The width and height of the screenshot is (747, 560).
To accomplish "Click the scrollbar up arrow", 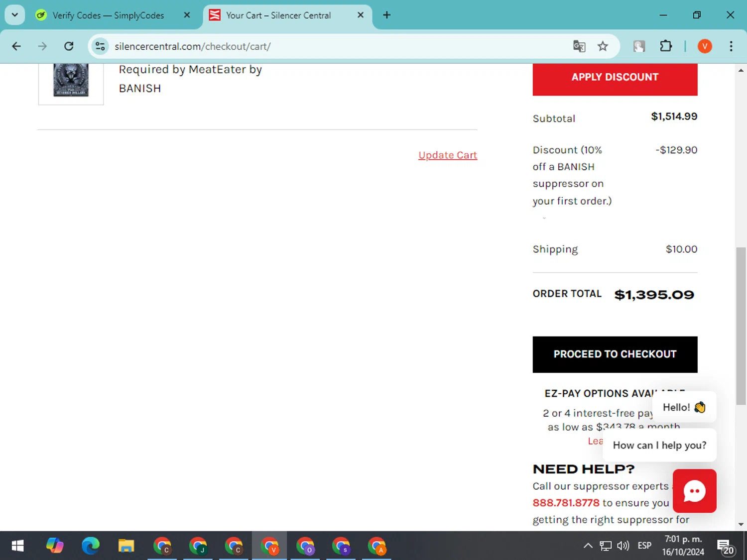I will click(x=741, y=70).
